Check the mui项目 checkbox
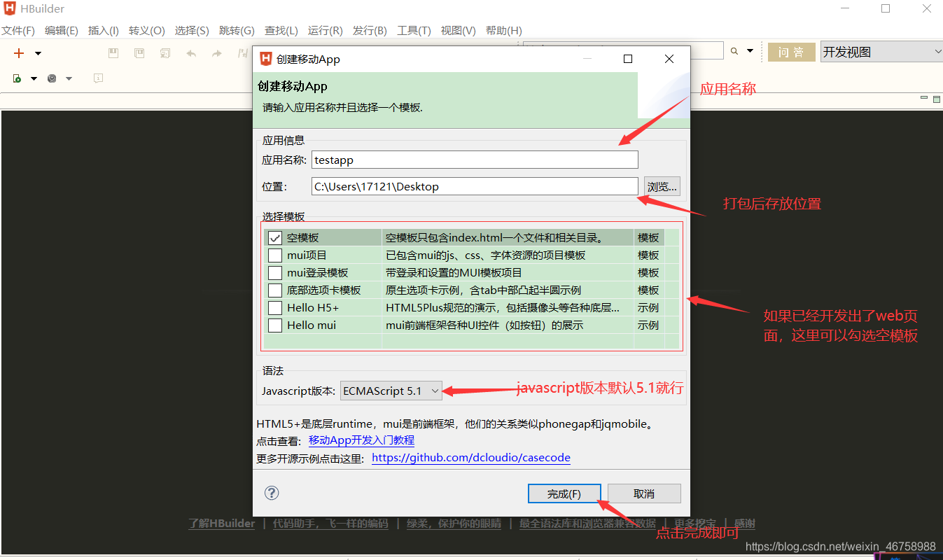 point(275,255)
